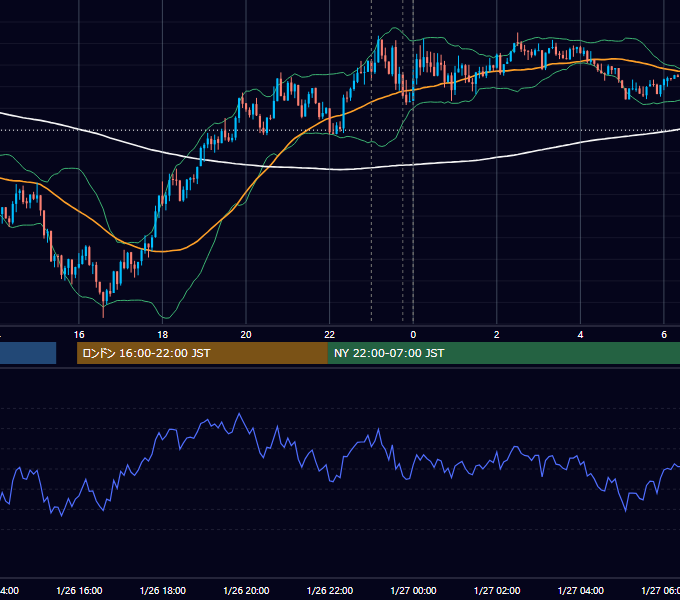Click the lowest candlestick wick after 16:00
This screenshot has height=600, width=680.
103,312
